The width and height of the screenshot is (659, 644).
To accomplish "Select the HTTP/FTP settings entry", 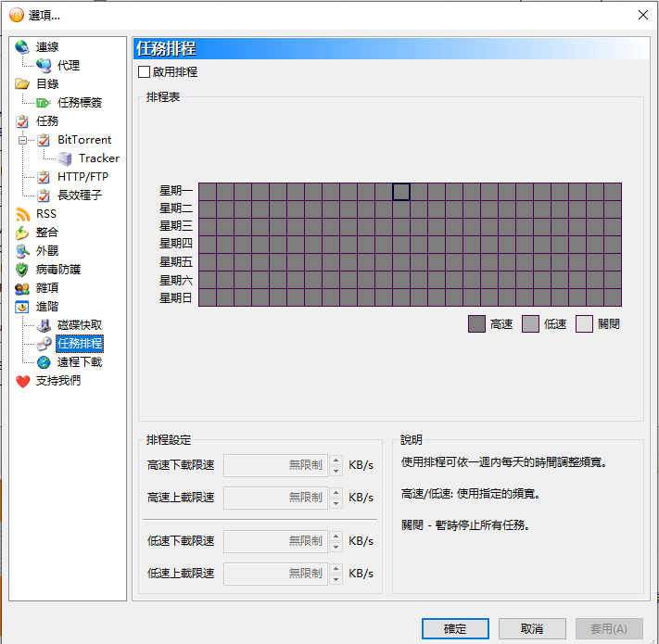I will (82, 177).
